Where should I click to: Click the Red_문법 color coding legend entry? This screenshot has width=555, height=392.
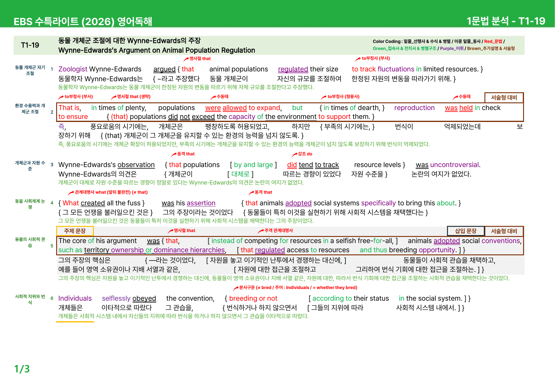(493, 41)
